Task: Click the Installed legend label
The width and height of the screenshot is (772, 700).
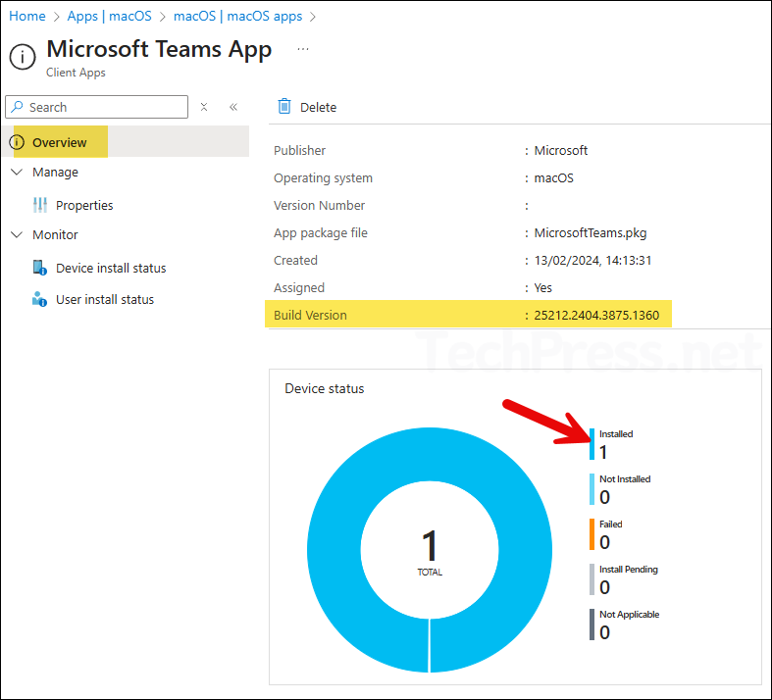Action: 616,434
